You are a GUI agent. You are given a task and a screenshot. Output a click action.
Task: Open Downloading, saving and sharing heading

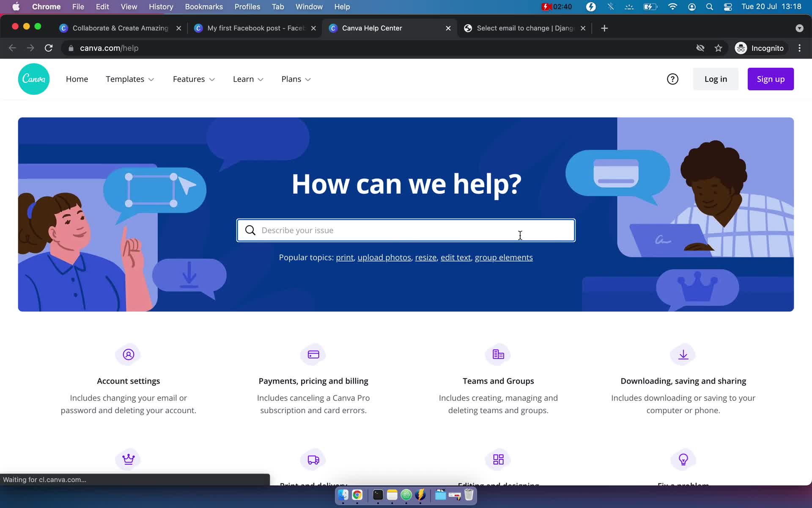[x=683, y=381]
